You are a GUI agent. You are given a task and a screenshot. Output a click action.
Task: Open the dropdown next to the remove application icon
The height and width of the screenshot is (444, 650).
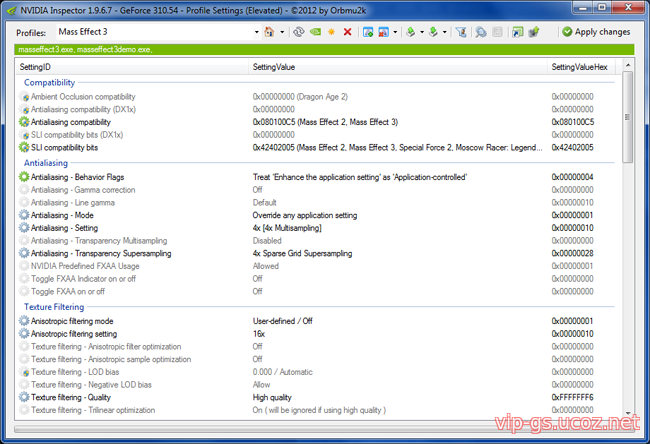[395, 32]
